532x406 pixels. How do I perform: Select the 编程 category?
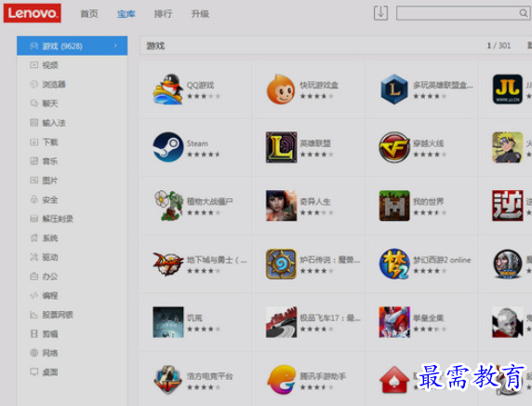click(72, 295)
